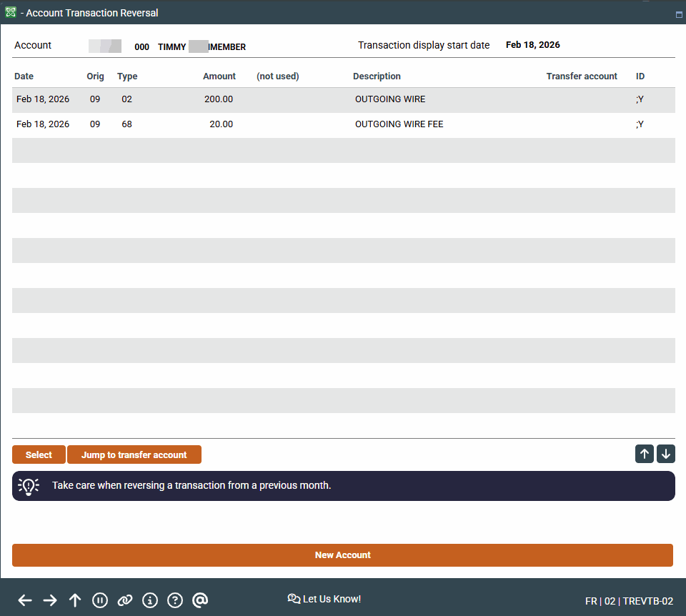Open the Let Us Know! link

click(x=324, y=599)
